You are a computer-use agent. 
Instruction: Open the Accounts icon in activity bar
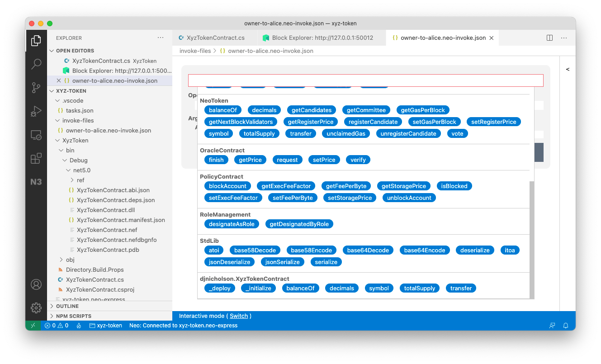(x=36, y=284)
